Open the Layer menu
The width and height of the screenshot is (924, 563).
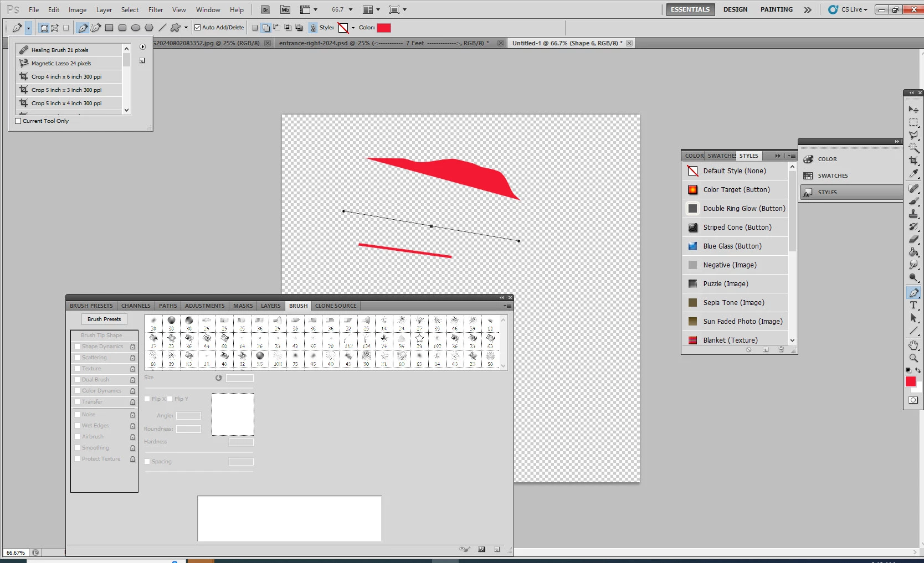click(104, 10)
